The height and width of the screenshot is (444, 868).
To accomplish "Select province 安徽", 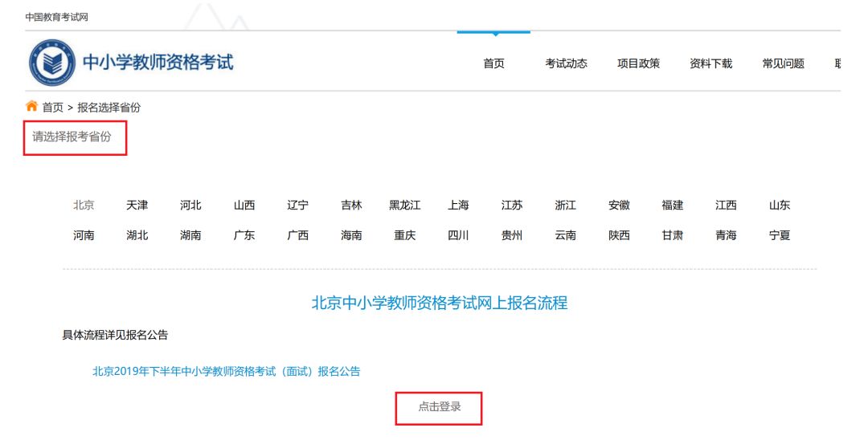I will (x=619, y=205).
